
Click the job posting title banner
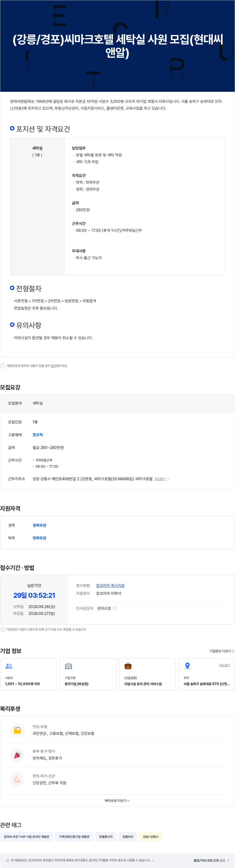117,46
